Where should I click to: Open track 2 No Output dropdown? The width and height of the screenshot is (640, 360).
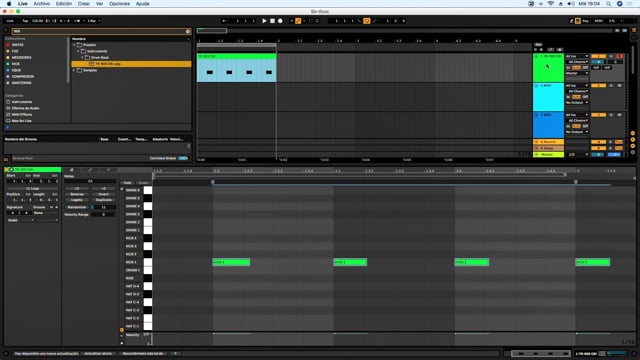pos(577,102)
